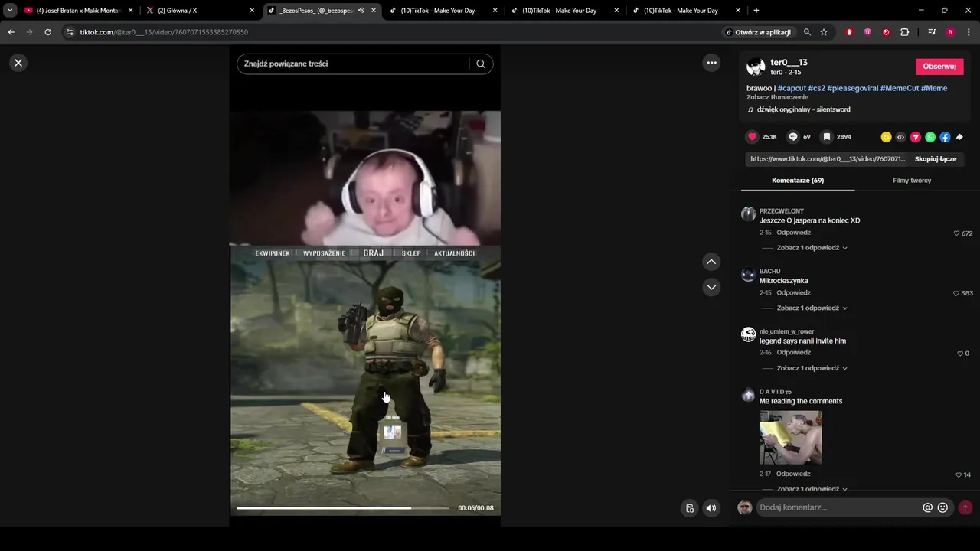The height and width of the screenshot is (551, 980).
Task: Bookmark this page with the star icon
Action: click(824, 32)
